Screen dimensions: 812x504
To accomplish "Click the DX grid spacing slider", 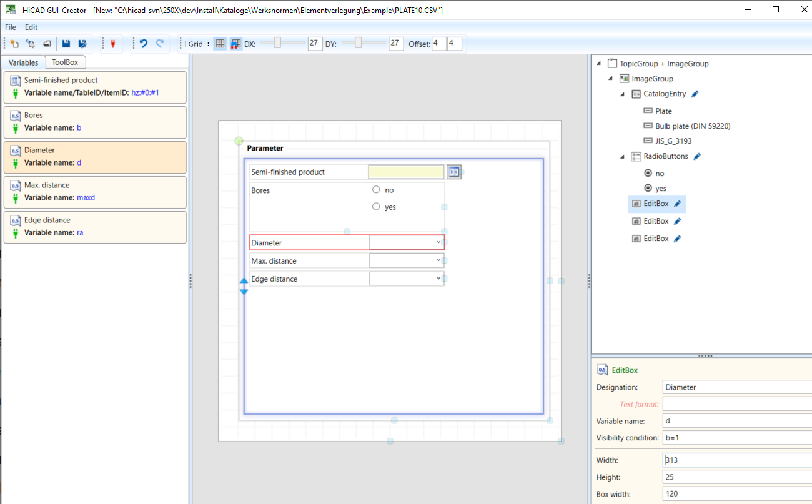I will (277, 42).
